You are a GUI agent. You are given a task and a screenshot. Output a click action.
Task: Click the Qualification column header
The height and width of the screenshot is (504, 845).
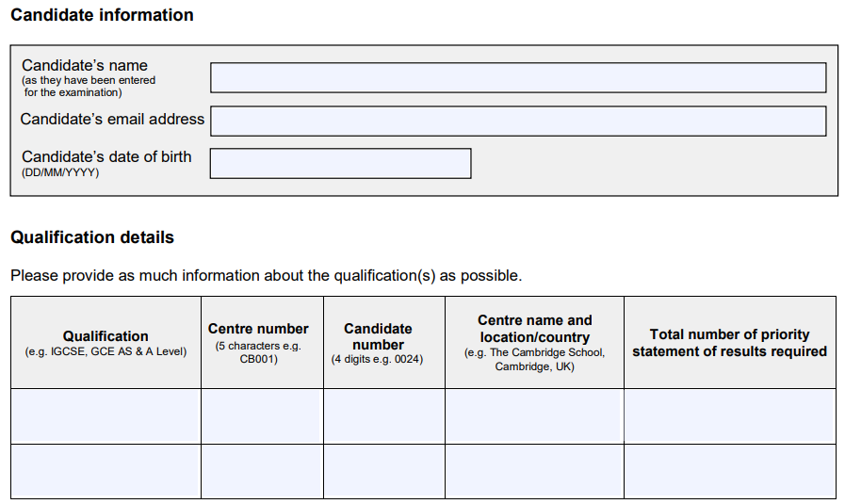tap(106, 343)
